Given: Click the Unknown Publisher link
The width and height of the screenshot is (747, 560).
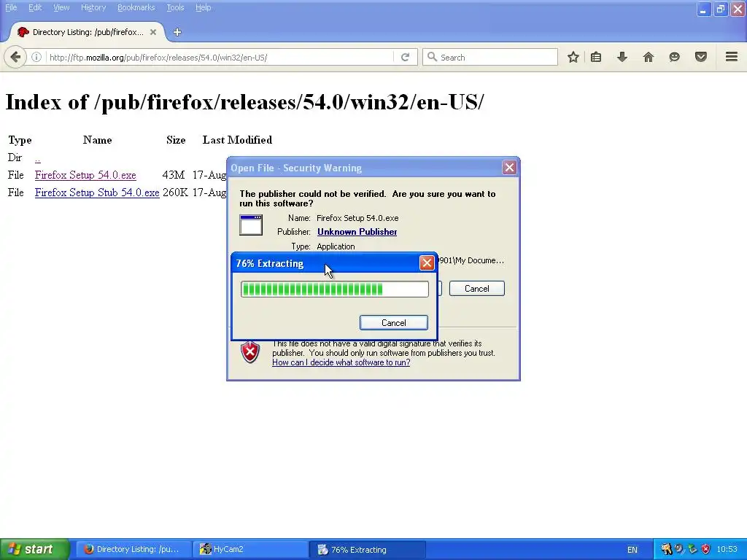Looking at the screenshot, I should click(357, 232).
